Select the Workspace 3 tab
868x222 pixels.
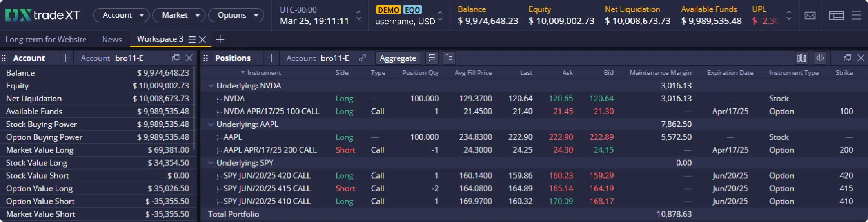(x=160, y=39)
